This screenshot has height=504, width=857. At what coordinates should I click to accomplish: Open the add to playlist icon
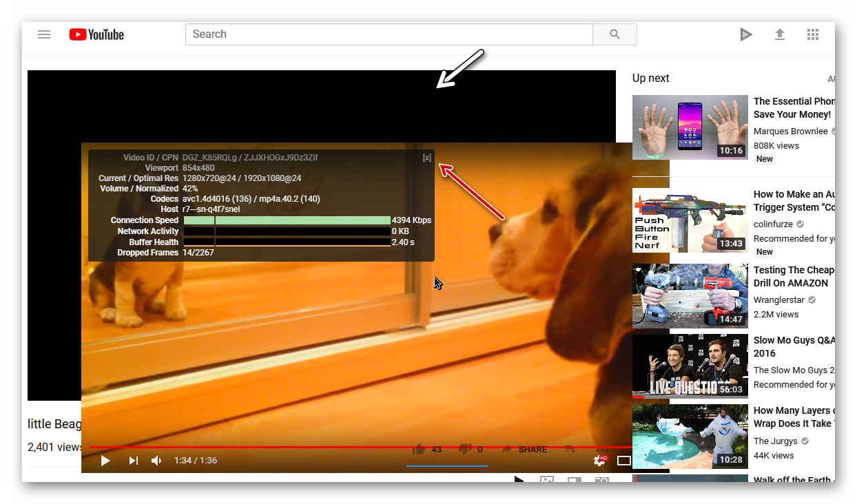tap(570, 449)
